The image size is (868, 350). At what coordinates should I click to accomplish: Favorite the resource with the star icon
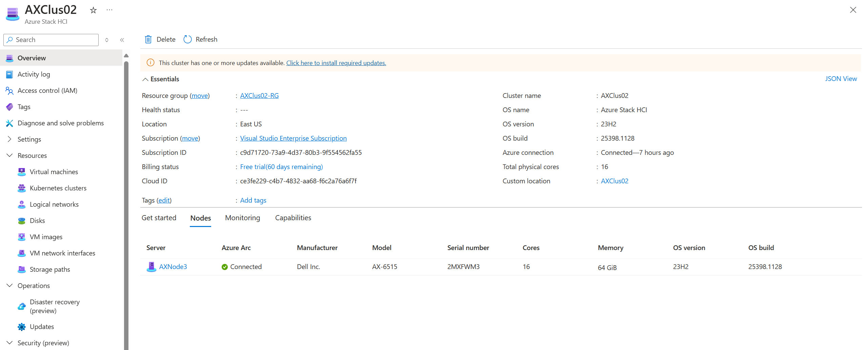[93, 11]
